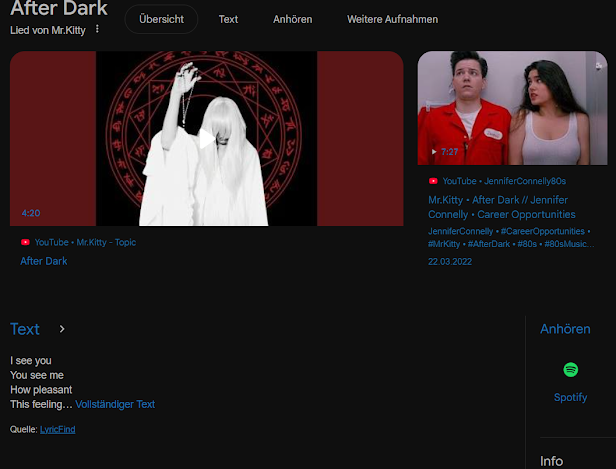Screen dimensions: 616x469
Task: Click the 4:20 duration on the main video
Action: [x=31, y=213]
